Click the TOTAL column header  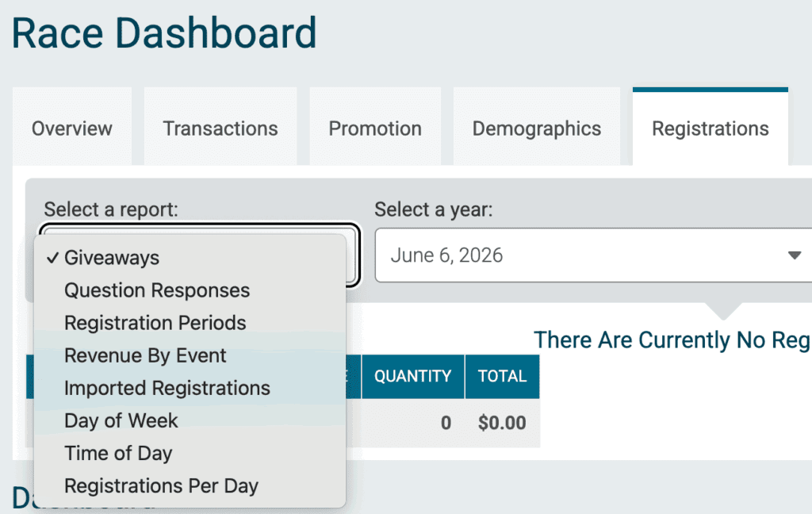pyautogui.click(x=502, y=376)
